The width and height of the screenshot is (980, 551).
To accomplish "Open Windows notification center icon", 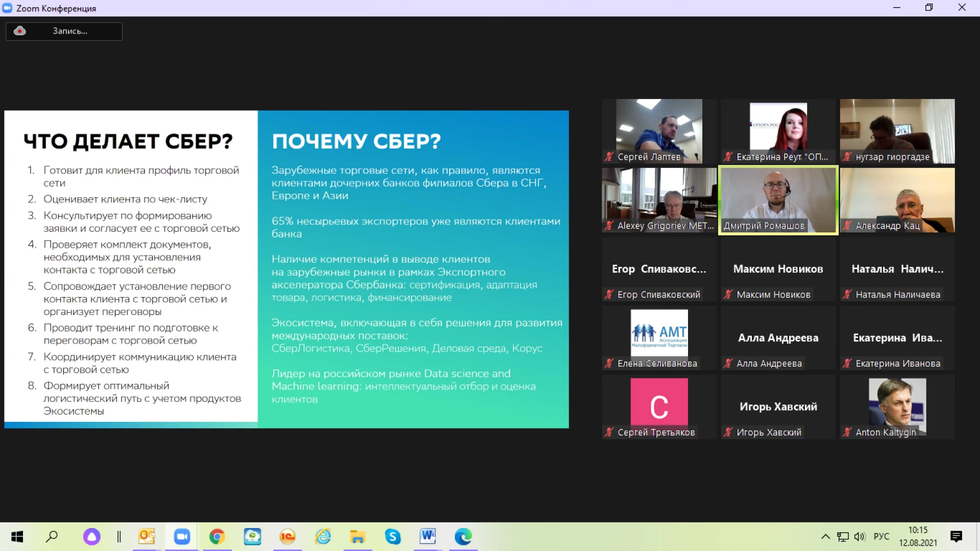I will click(x=956, y=537).
